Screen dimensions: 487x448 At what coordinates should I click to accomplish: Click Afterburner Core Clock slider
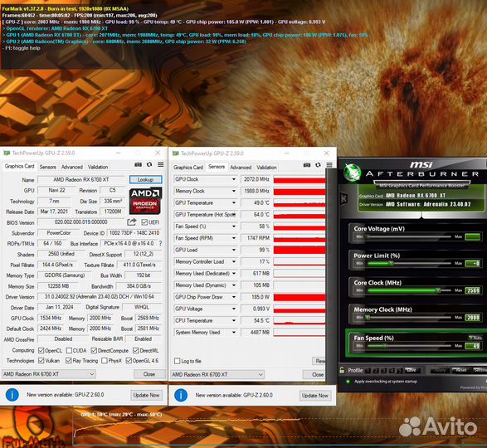[x=409, y=290]
